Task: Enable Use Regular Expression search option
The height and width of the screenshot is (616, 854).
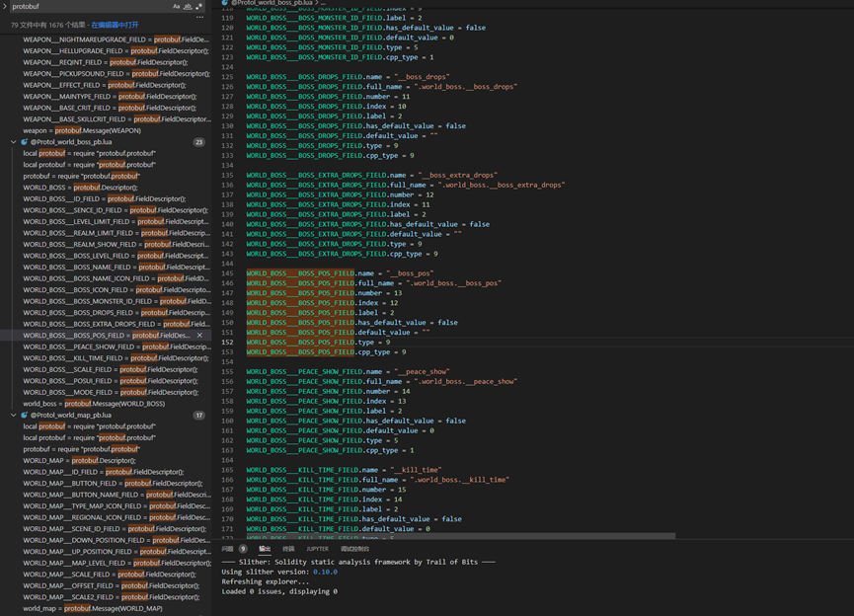Action: (198, 6)
